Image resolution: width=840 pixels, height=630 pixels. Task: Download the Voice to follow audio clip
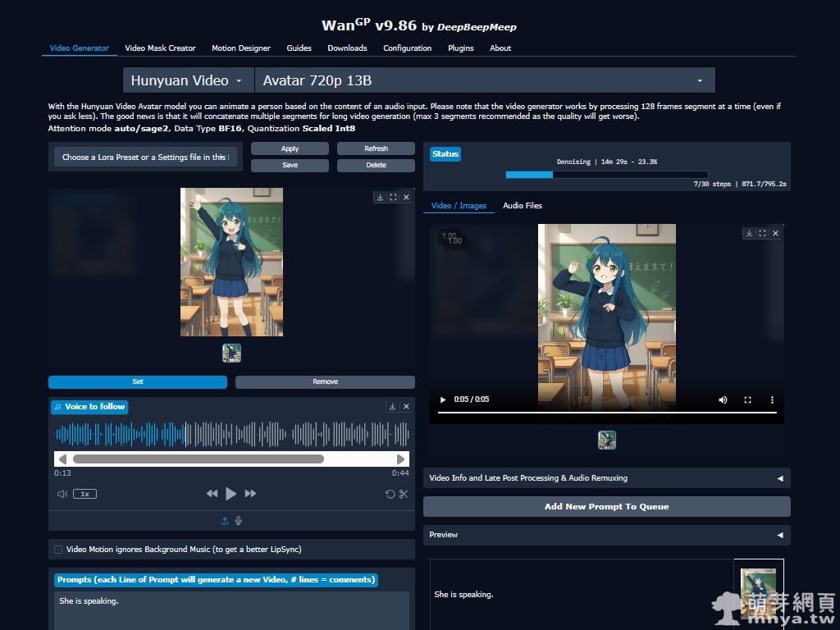(x=392, y=406)
